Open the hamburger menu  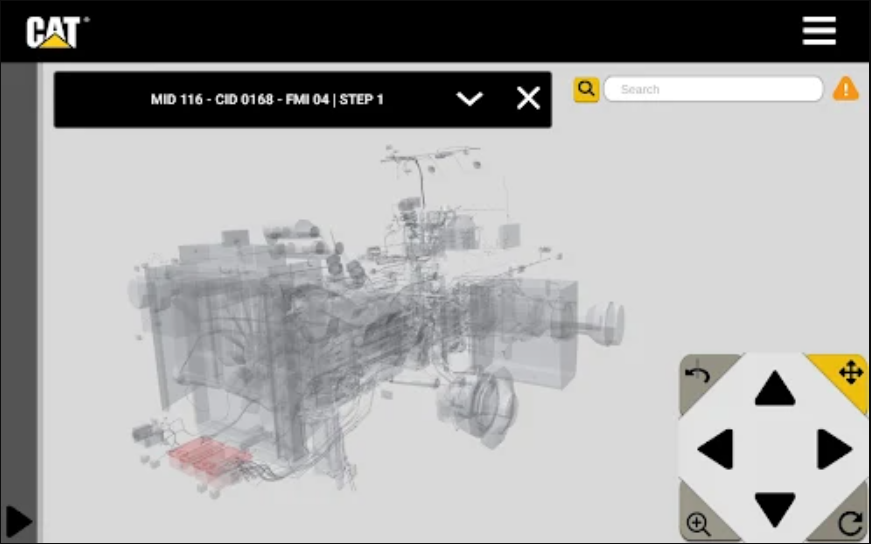[819, 31]
